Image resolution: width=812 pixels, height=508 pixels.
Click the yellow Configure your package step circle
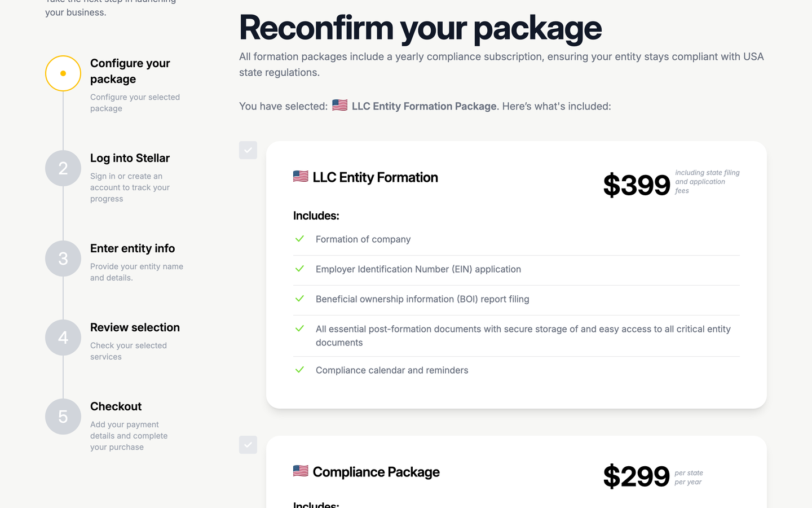63,73
